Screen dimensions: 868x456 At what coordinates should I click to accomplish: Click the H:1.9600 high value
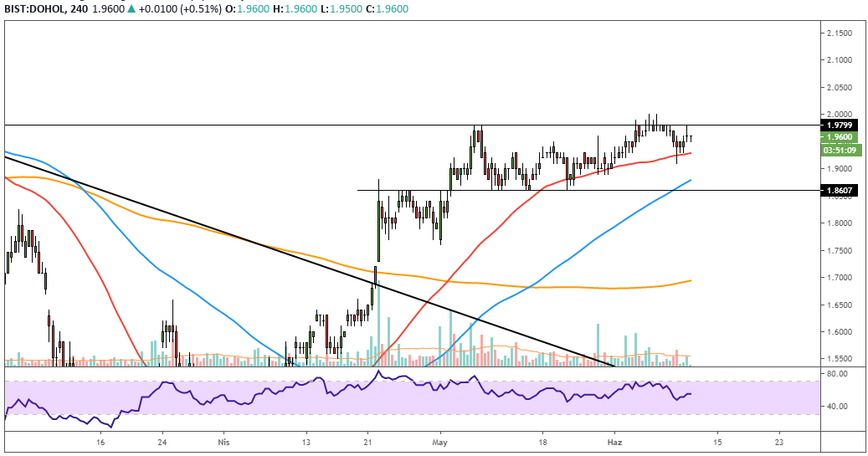pos(295,9)
